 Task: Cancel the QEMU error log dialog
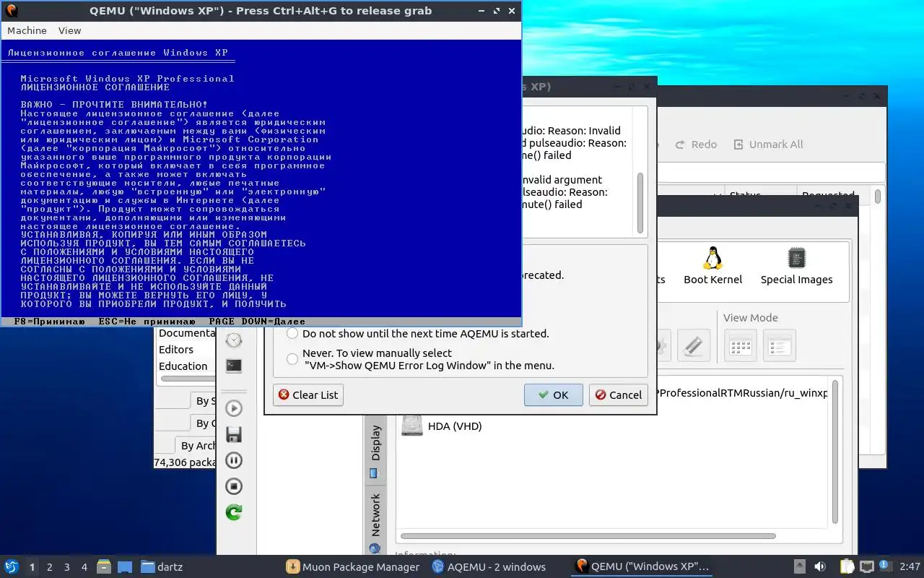click(x=618, y=394)
